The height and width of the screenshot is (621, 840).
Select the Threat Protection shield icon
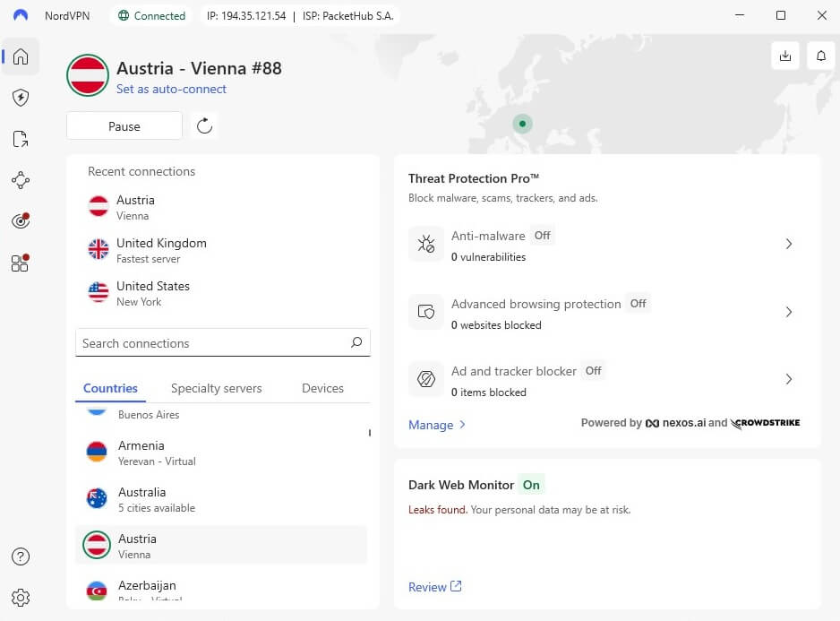coord(20,98)
